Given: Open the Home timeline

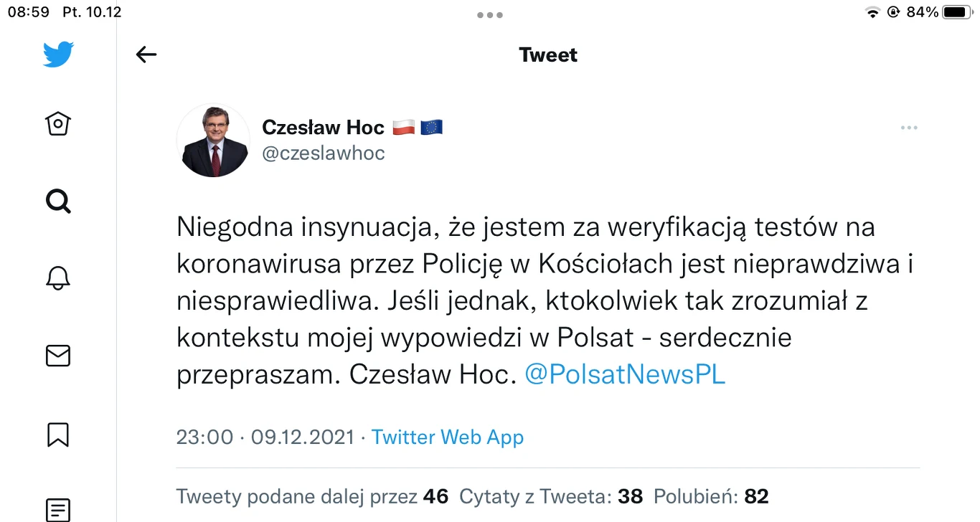Looking at the screenshot, I should click(57, 123).
